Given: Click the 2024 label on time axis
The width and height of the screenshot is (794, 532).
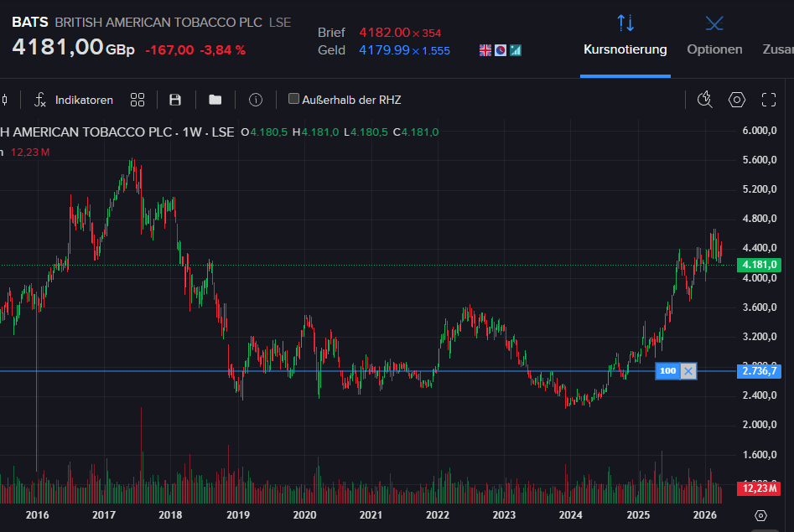Looking at the screenshot, I should coord(571,515).
